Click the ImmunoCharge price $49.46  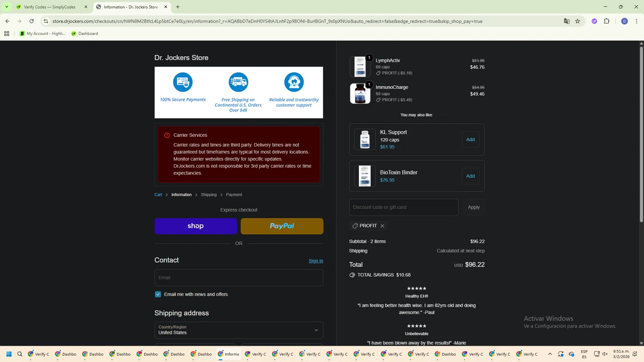(477, 94)
